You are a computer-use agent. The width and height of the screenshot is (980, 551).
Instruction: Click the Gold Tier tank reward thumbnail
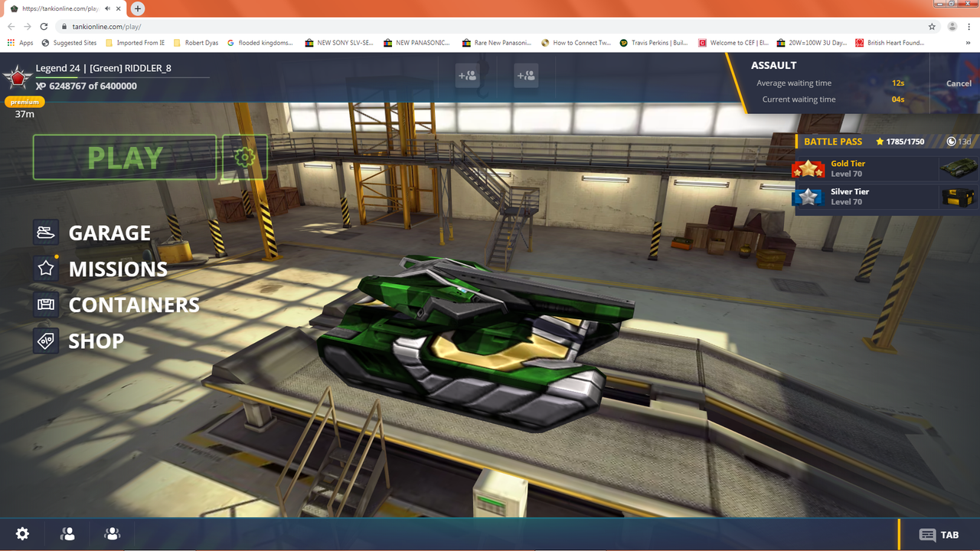(959, 168)
